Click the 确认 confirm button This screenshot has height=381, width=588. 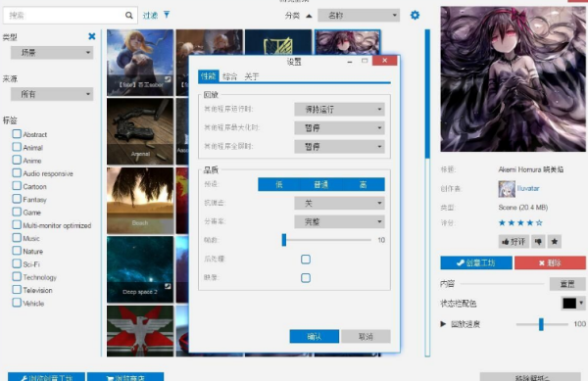coord(315,336)
